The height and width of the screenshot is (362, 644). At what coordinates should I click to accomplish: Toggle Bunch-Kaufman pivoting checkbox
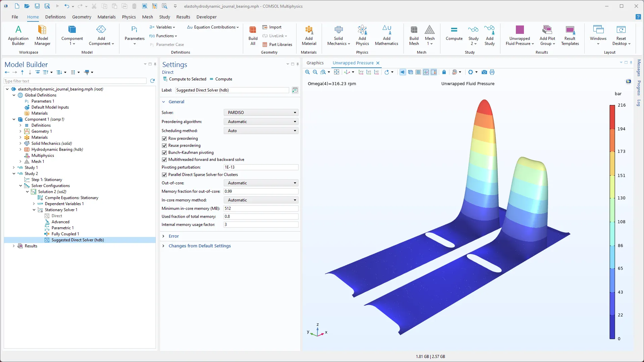click(x=164, y=153)
